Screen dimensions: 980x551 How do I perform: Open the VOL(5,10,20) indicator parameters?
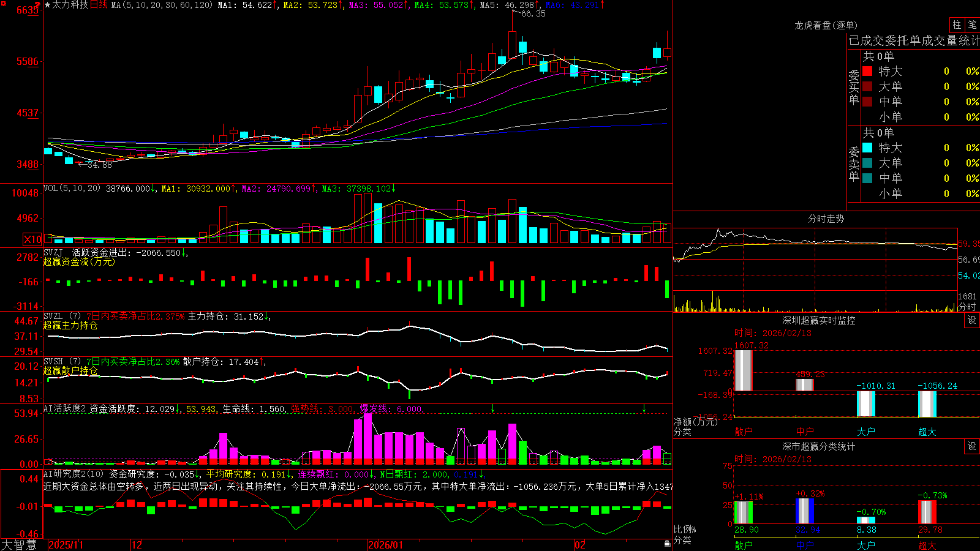click(72, 188)
